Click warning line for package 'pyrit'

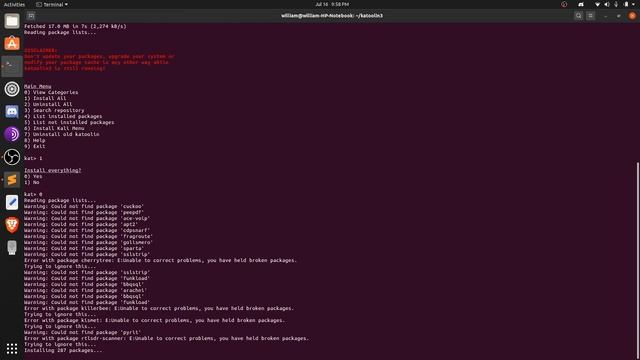pos(82,332)
